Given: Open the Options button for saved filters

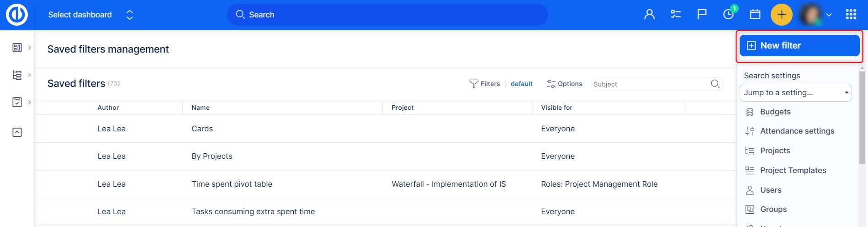Looking at the screenshot, I should [x=565, y=84].
